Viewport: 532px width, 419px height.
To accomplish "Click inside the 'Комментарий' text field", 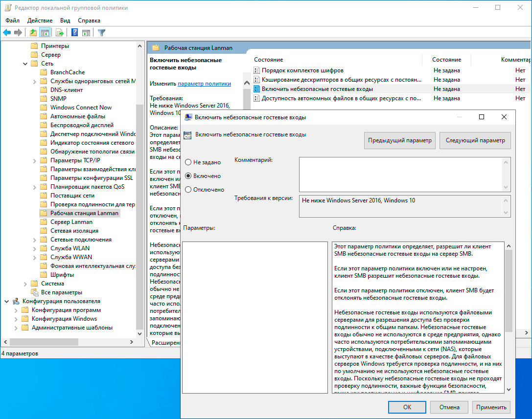I will [x=400, y=174].
